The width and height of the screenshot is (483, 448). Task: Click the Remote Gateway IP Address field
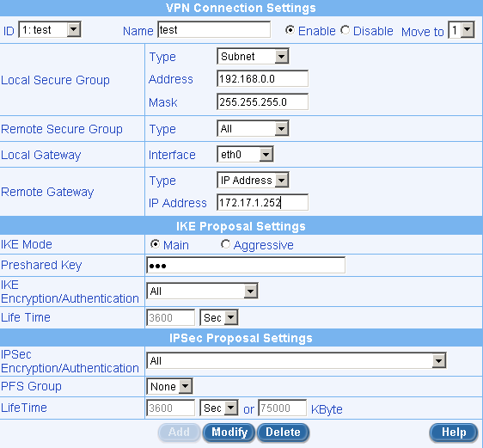pyautogui.click(x=262, y=202)
